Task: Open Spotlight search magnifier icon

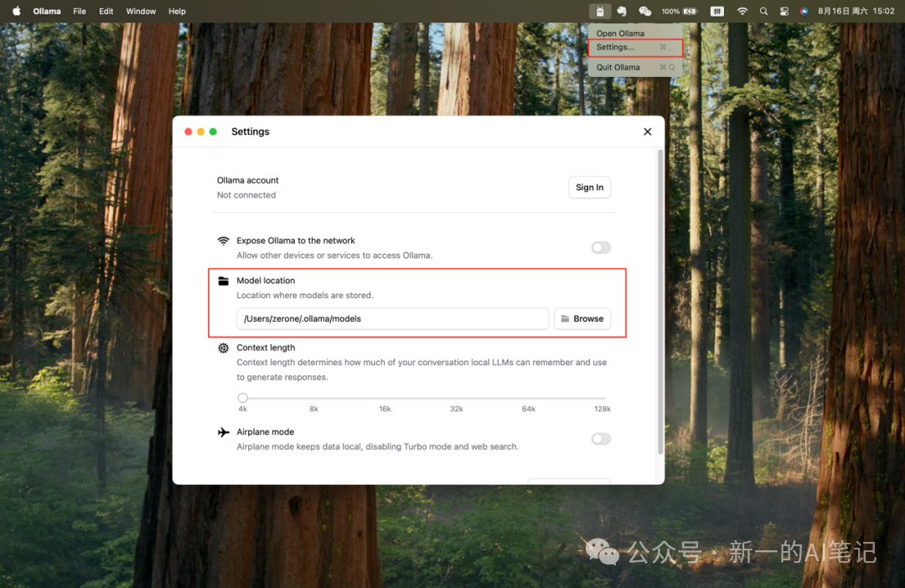Action: point(763,11)
